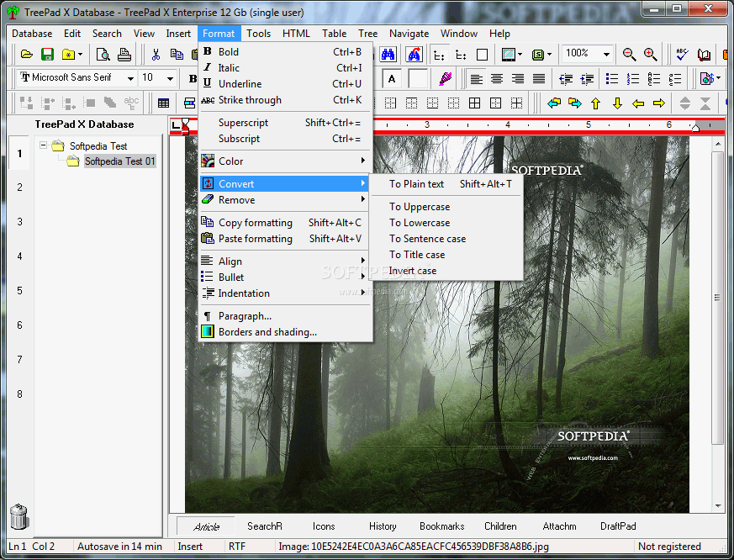The height and width of the screenshot is (560, 734).
Task: Click the Find next binoculars-arrow icon
Action: [x=414, y=55]
